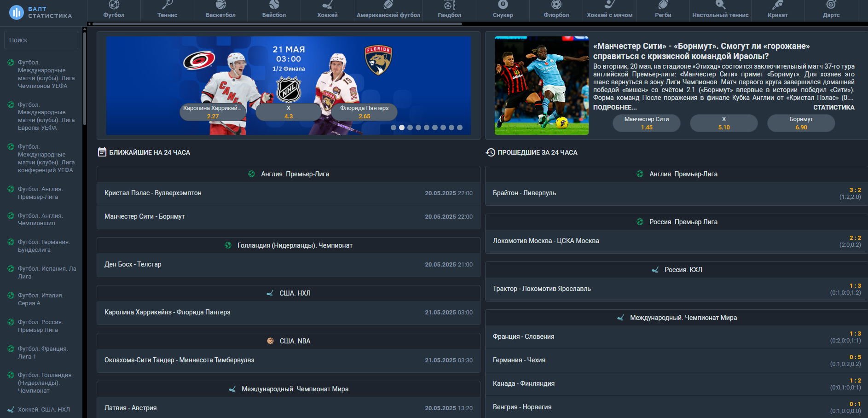Select the Теннис sport tab
This screenshot has width=868, height=418.
167,10
